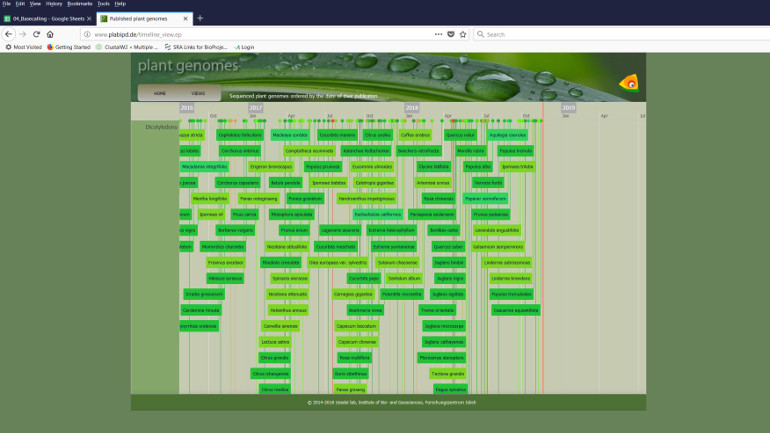
Task: Open the Betula pendula genome entry
Action: coord(286,183)
